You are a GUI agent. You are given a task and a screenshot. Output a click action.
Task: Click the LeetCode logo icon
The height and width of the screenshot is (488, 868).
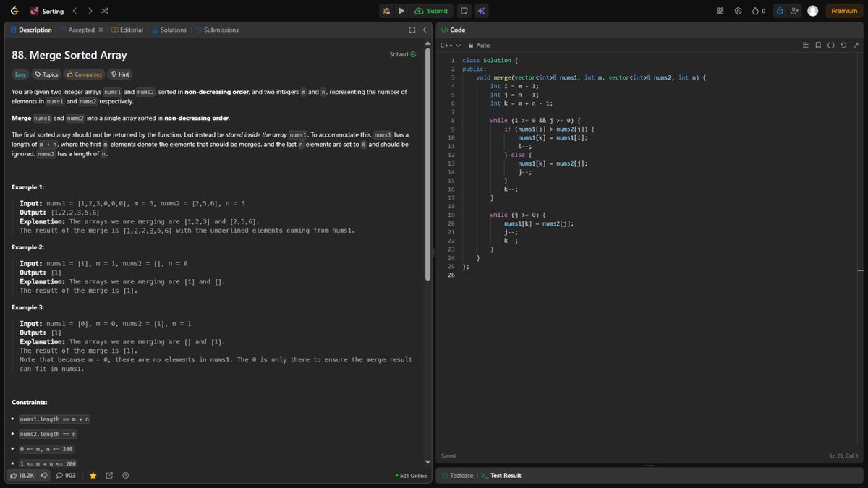[x=13, y=11]
